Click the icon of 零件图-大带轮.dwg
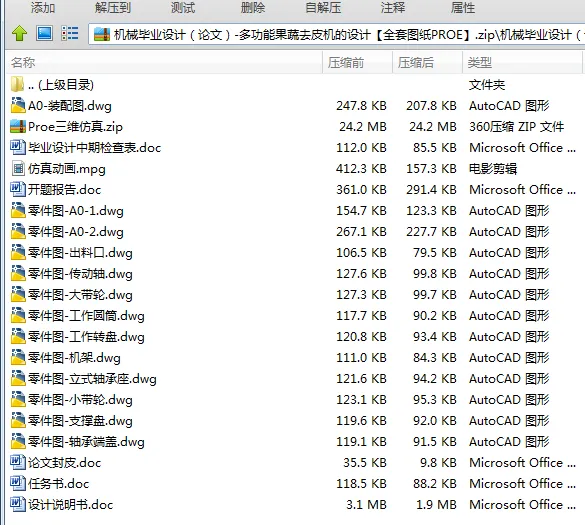585x525 pixels. tap(18, 294)
